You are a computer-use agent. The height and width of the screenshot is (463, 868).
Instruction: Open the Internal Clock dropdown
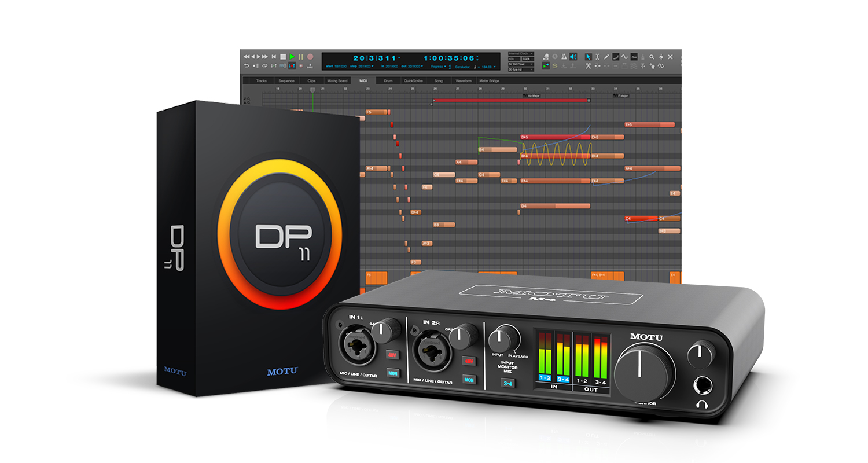521,53
